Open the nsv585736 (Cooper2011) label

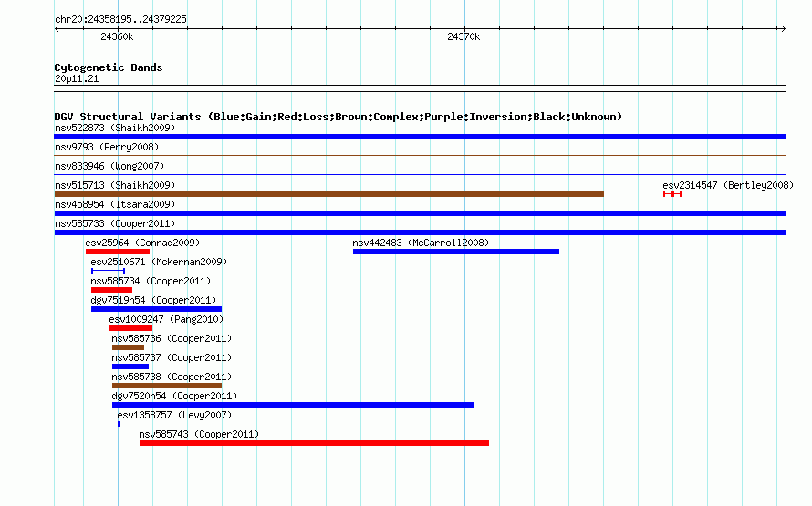tap(172, 338)
